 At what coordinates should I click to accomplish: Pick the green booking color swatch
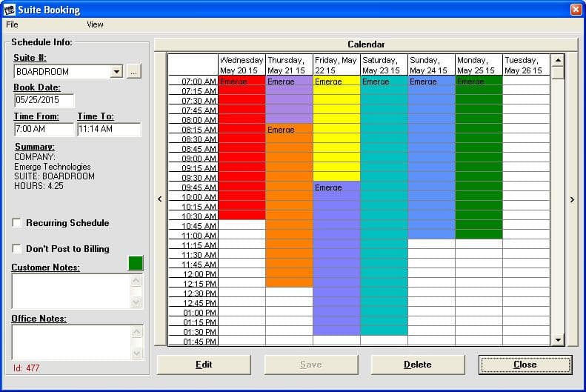pos(136,263)
